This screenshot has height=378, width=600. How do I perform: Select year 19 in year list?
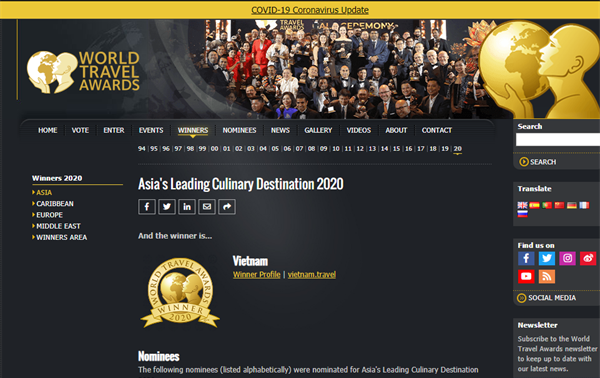[x=445, y=149]
